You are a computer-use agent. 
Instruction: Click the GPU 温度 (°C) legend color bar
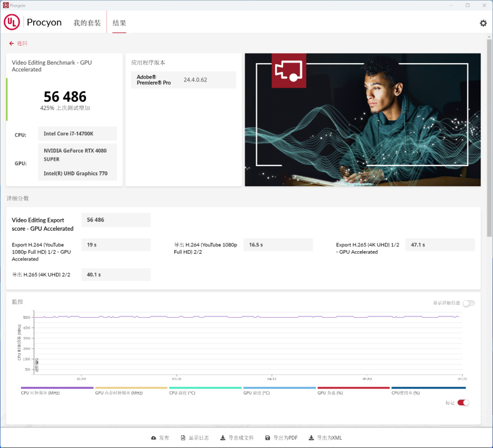(280, 388)
